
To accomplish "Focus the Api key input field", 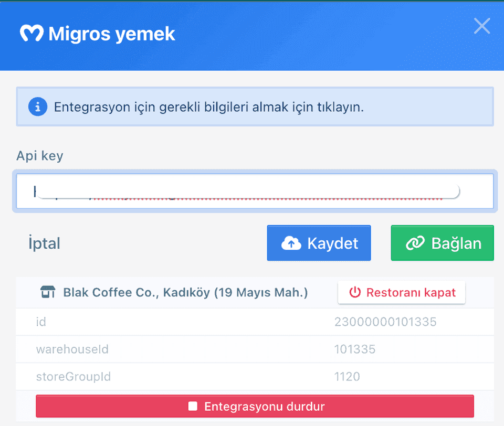I will tap(255, 191).
